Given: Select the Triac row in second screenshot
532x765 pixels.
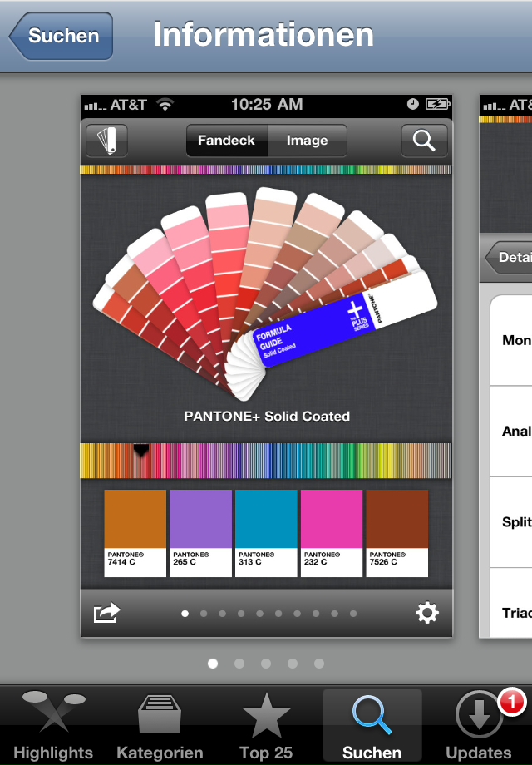Looking at the screenshot, I should [x=511, y=603].
